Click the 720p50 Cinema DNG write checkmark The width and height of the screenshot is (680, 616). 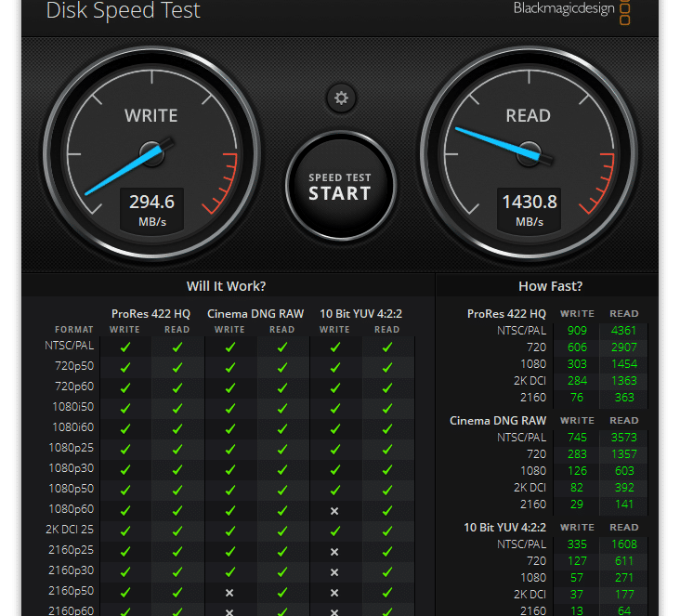[230, 367]
